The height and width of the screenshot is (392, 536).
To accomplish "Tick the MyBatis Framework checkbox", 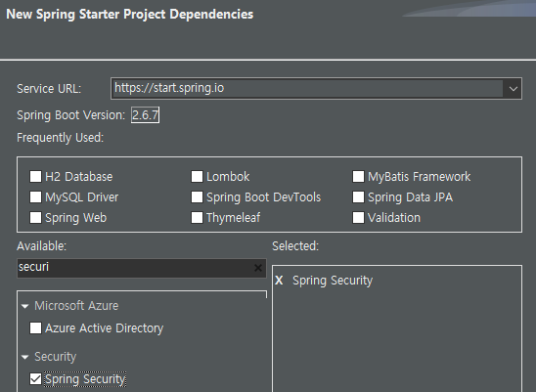I will click(358, 177).
